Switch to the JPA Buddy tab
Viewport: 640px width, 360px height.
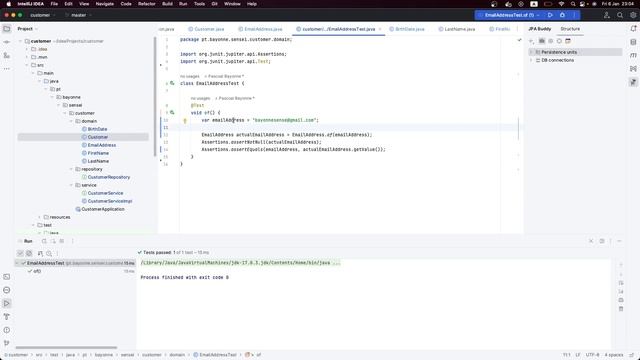[x=540, y=29]
